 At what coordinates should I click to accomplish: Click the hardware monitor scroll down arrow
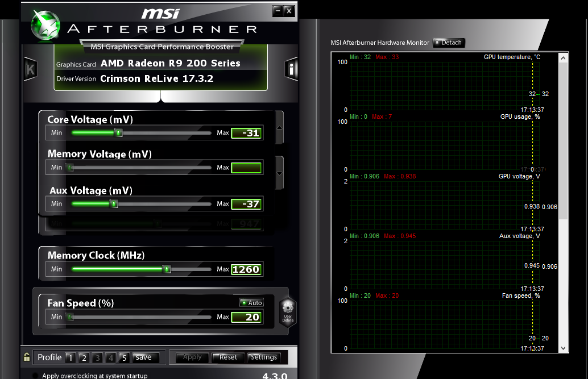pyautogui.click(x=563, y=348)
